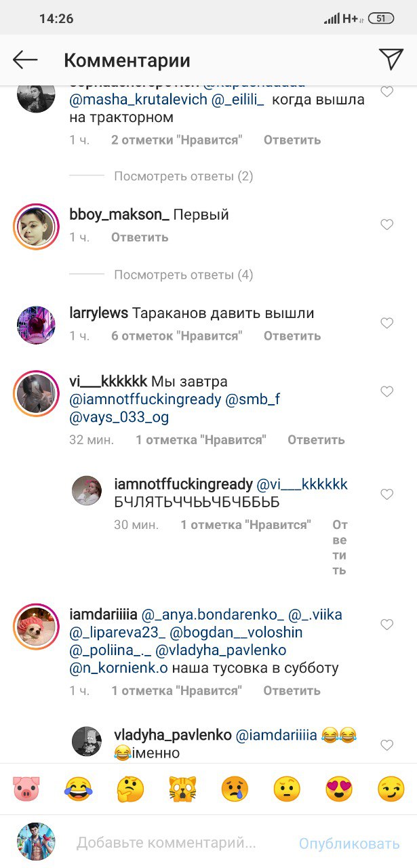Open direct messages paper plane icon

click(x=391, y=59)
